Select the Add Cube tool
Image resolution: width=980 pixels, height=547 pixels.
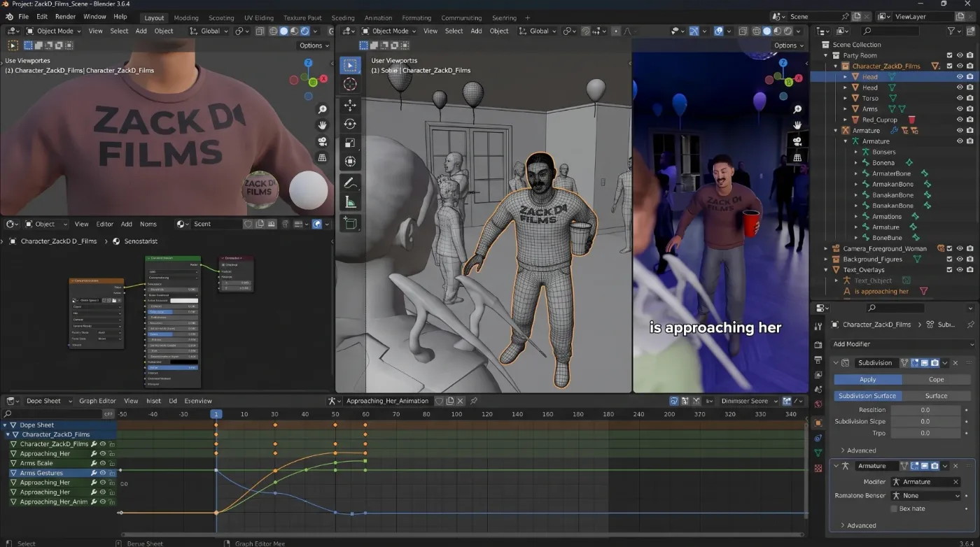pyautogui.click(x=351, y=223)
